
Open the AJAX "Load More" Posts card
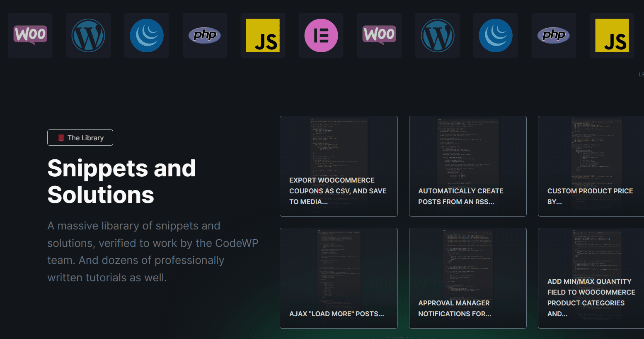pos(339,278)
